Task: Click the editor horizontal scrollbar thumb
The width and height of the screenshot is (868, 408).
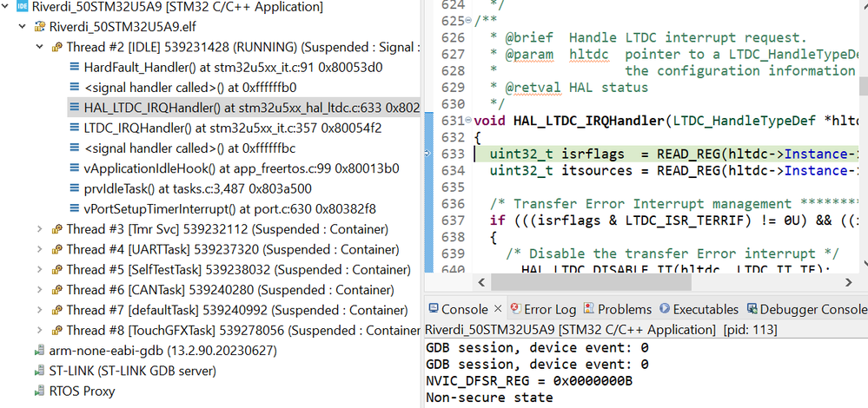Action: (x=591, y=282)
